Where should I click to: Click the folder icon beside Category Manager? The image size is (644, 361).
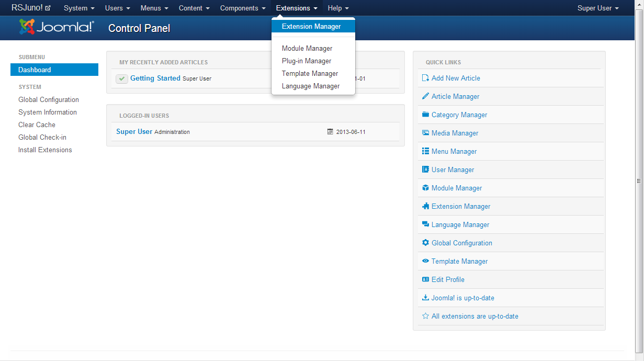[425, 115]
